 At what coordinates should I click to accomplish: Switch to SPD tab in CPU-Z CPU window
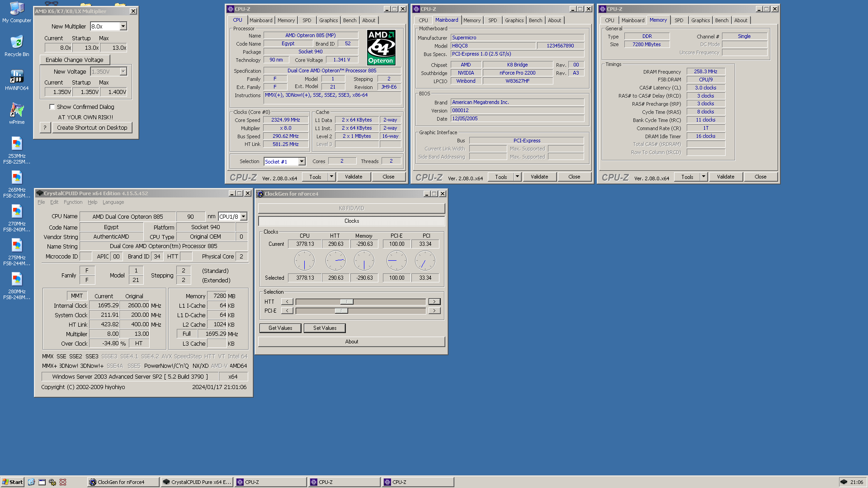click(307, 20)
